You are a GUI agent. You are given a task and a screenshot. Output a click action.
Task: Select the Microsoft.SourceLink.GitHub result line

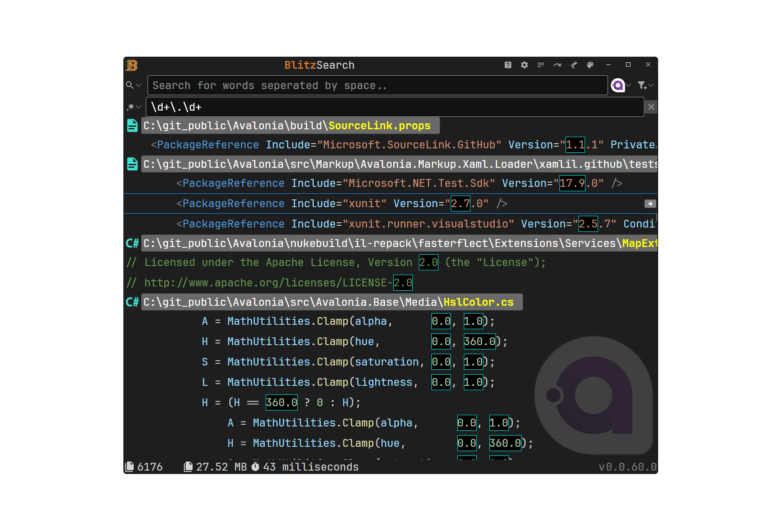[x=391, y=145]
